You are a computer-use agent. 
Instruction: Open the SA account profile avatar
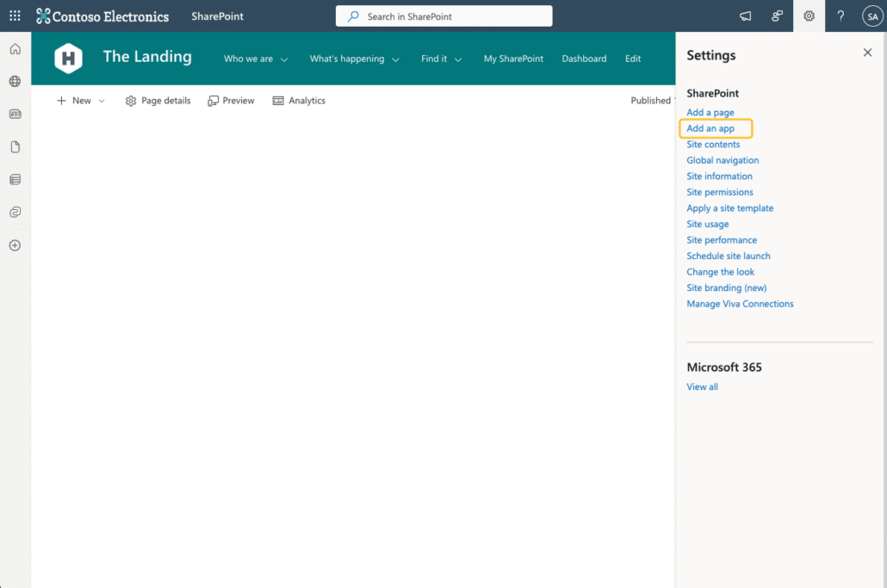tap(871, 15)
